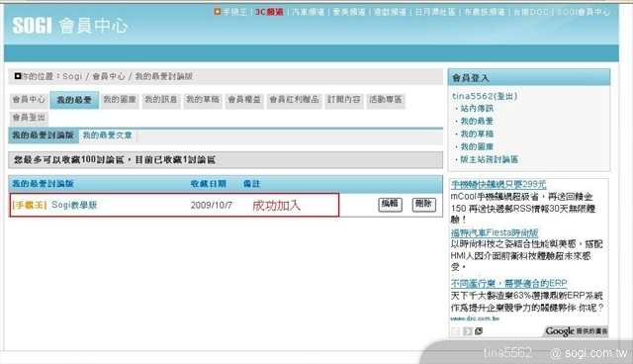The image size is (633, 364).
Task: Open the Sogi教學版 forum link
Action: click(x=74, y=205)
